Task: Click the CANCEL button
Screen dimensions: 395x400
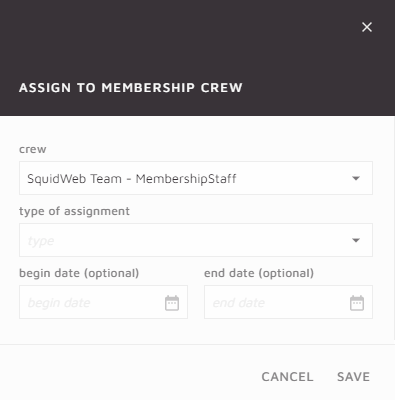Action: [x=287, y=377]
